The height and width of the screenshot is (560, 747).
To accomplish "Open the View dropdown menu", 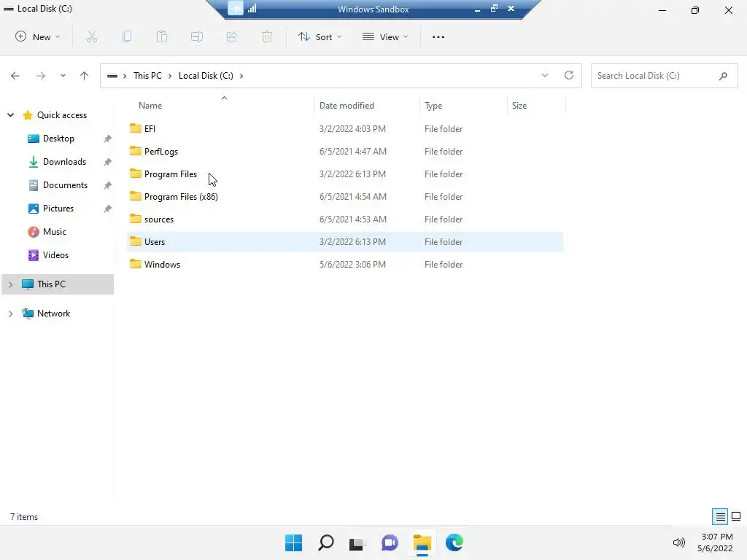I will [x=385, y=36].
